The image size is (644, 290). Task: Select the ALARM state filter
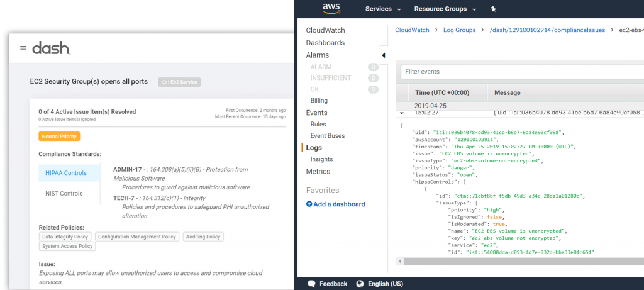pos(321,67)
